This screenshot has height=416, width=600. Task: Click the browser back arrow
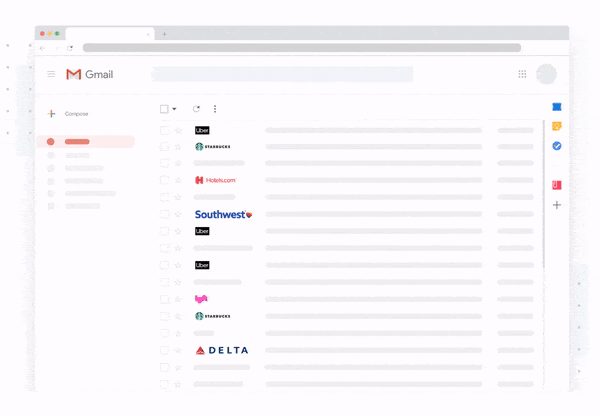click(x=42, y=48)
